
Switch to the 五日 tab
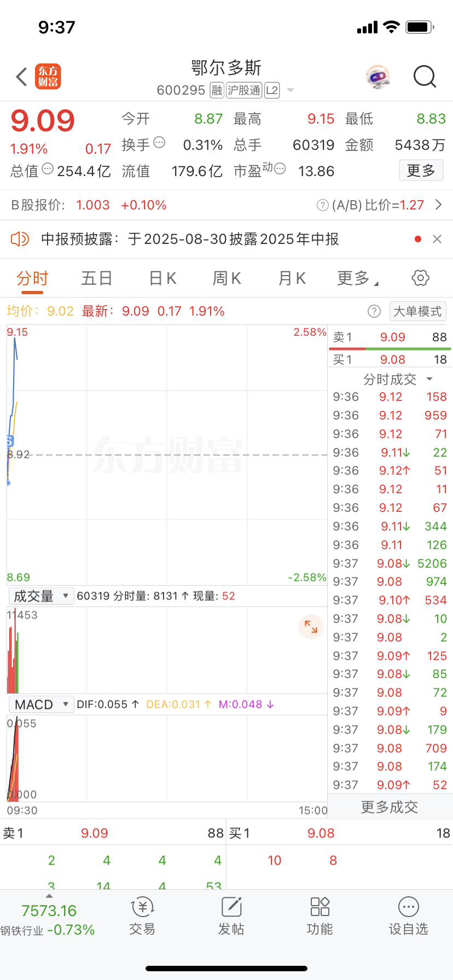point(97,278)
